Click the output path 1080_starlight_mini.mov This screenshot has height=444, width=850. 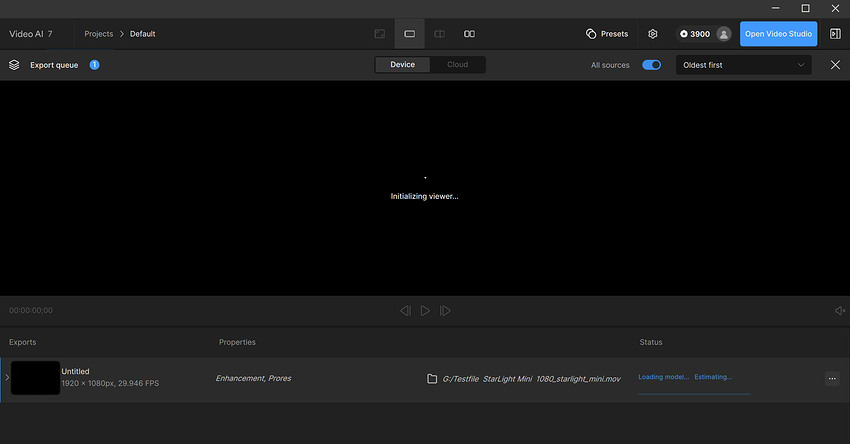[531, 378]
